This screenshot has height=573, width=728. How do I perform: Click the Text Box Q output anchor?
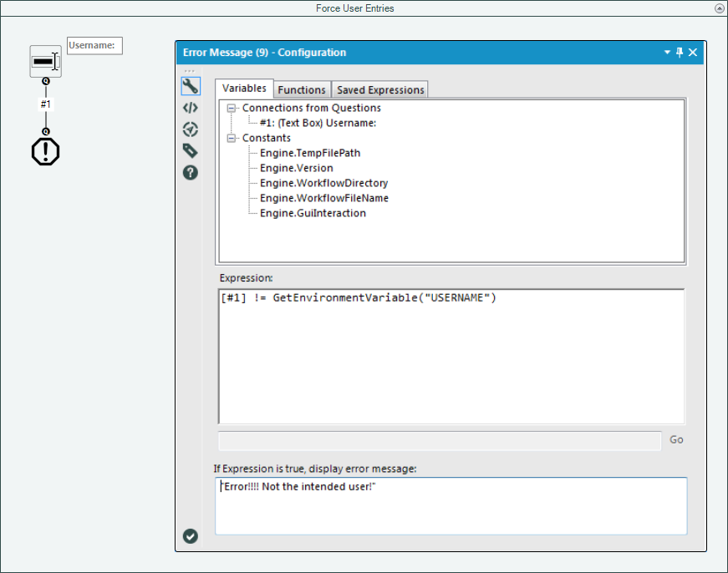click(45, 81)
